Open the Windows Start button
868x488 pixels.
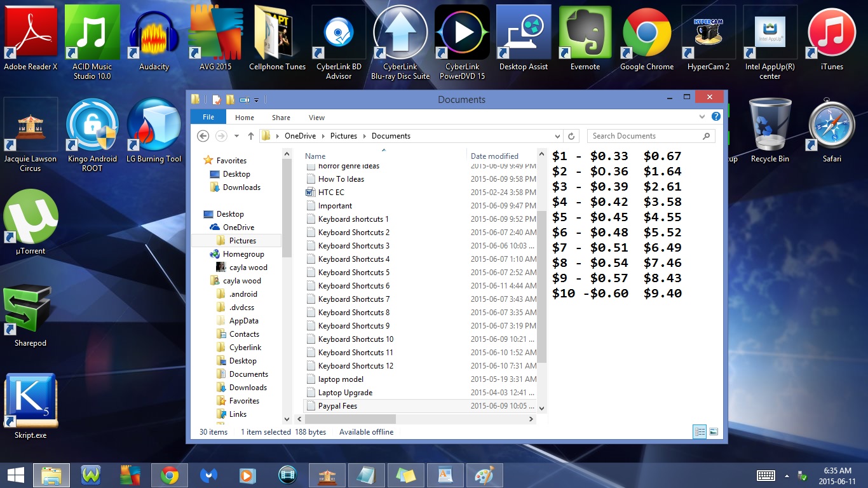16,475
